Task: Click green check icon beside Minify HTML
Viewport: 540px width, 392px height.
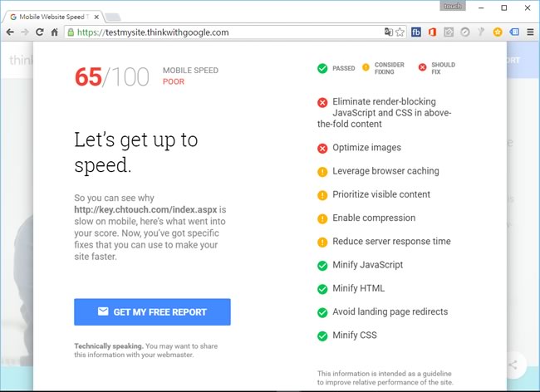Action: coord(322,289)
